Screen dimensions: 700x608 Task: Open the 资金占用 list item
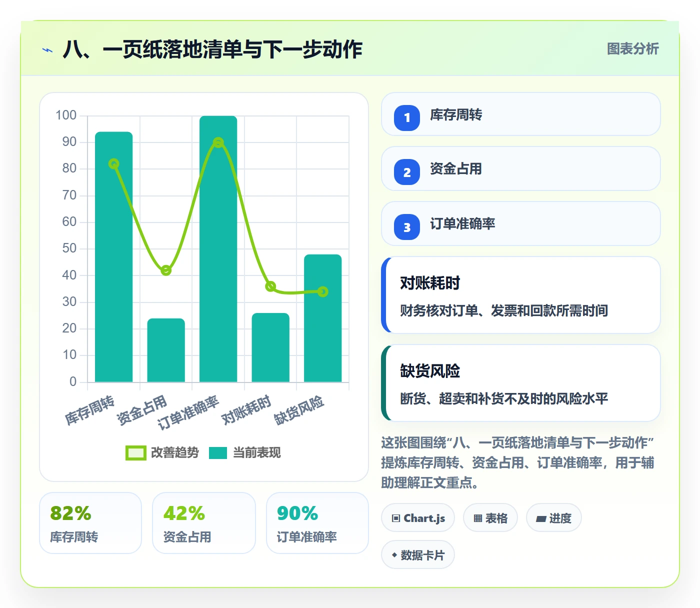coord(521,168)
